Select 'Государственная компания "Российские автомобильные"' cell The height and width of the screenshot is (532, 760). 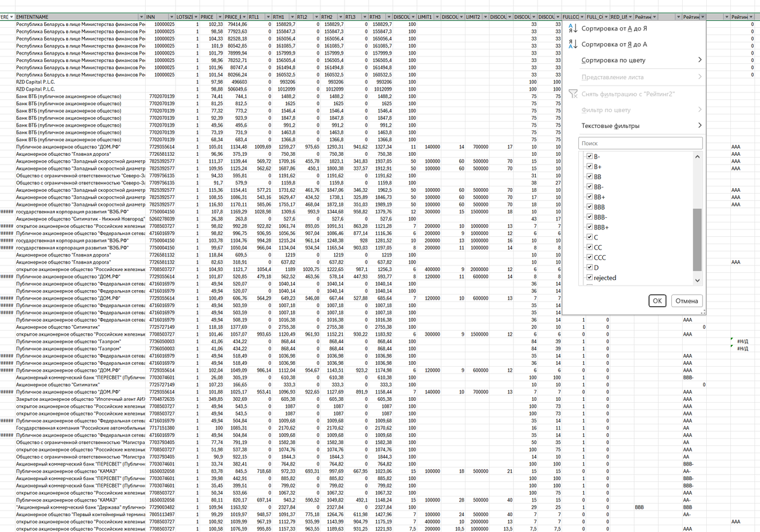click(x=81, y=428)
